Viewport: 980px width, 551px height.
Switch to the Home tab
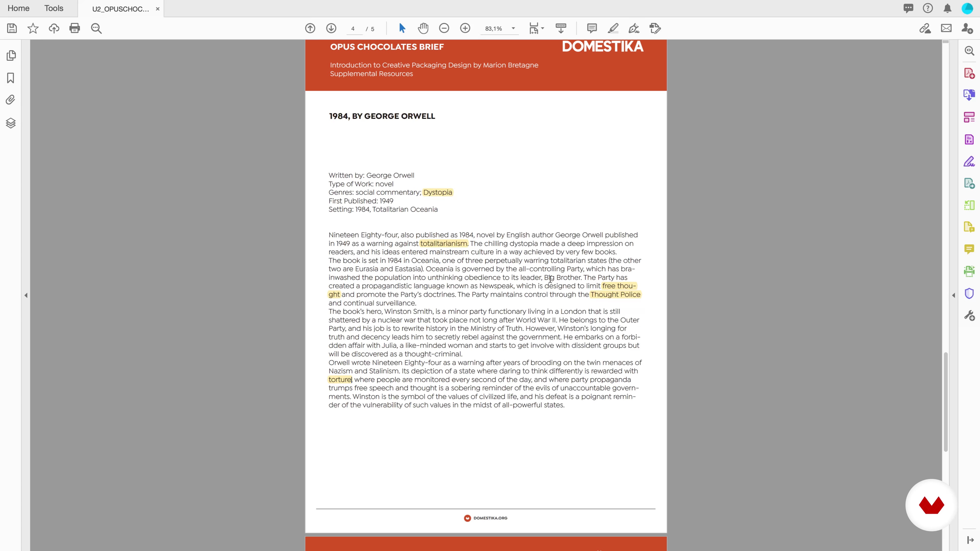18,8
